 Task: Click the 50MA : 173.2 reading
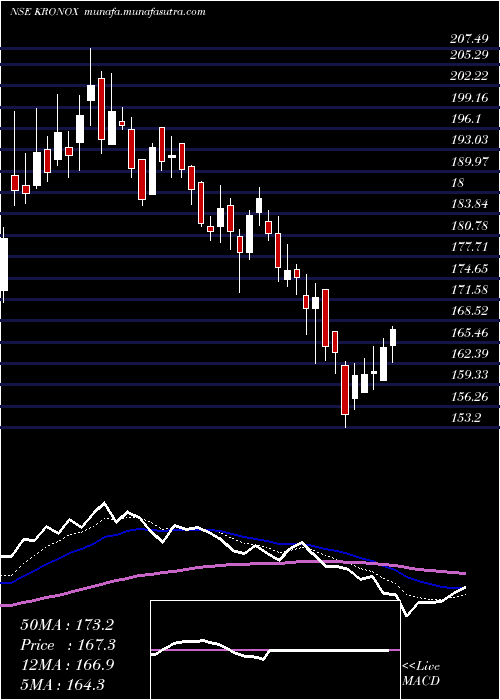click(67, 625)
